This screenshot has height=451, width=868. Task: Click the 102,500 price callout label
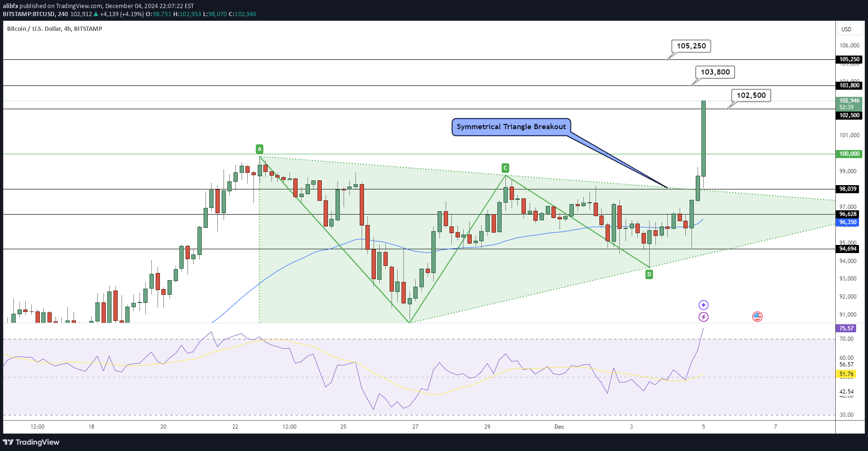pyautogui.click(x=751, y=95)
